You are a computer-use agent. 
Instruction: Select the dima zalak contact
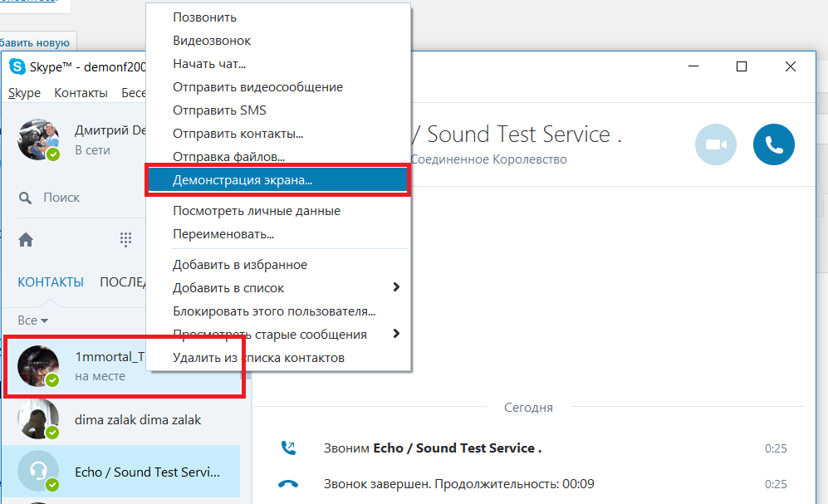coord(121,419)
